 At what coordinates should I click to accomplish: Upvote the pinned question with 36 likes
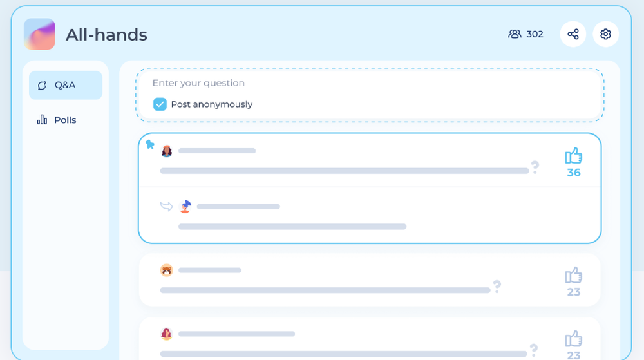click(573, 156)
